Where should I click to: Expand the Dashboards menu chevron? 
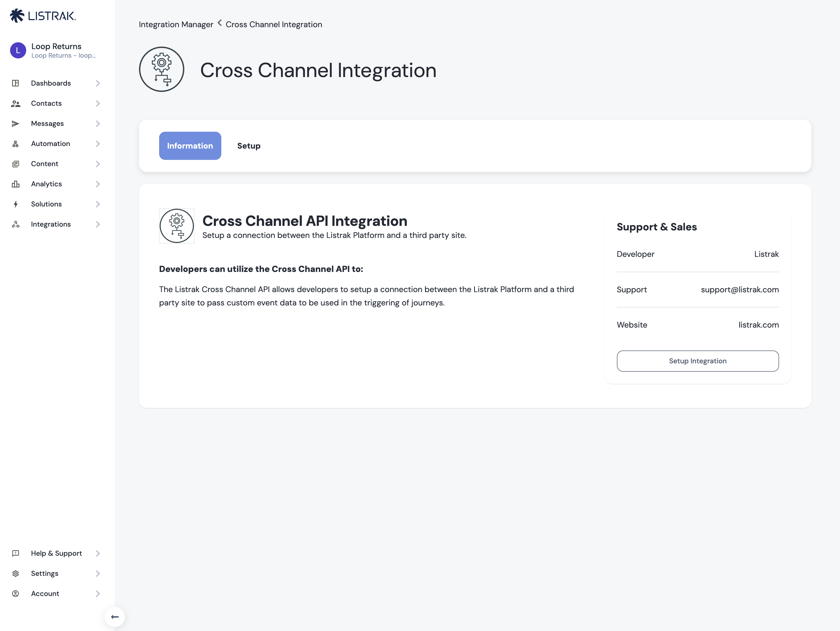pyautogui.click(x=98, y=83)
